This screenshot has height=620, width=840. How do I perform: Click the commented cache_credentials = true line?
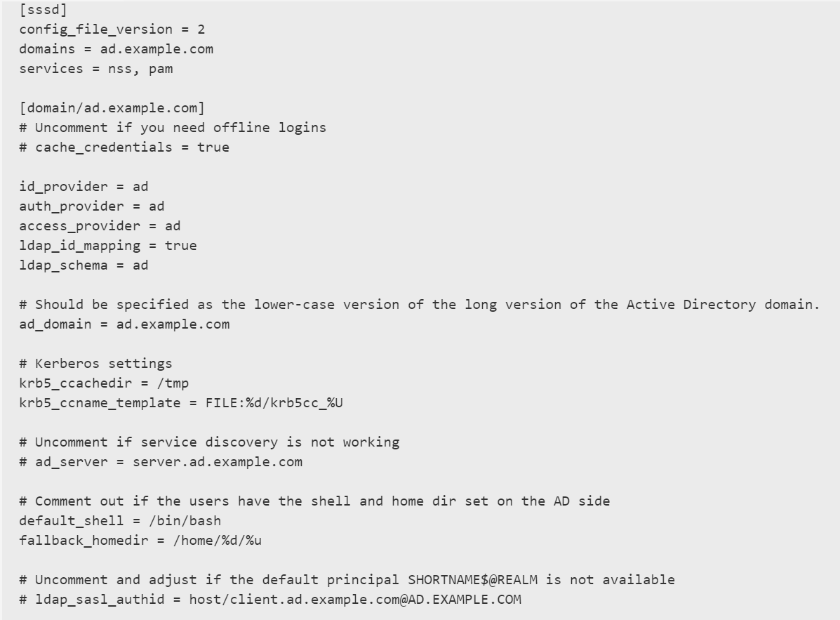[x=124, y=147]
